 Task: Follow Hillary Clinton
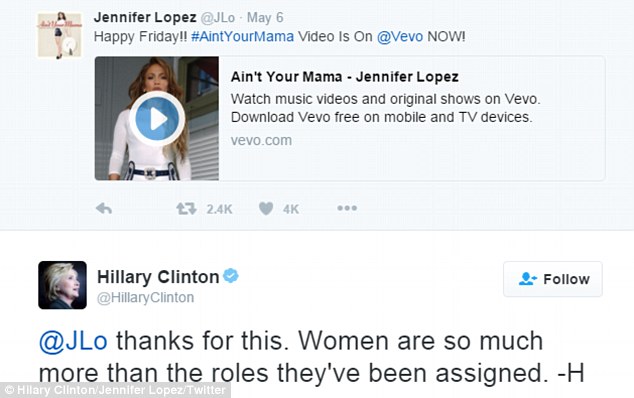[x=553, y=279]
